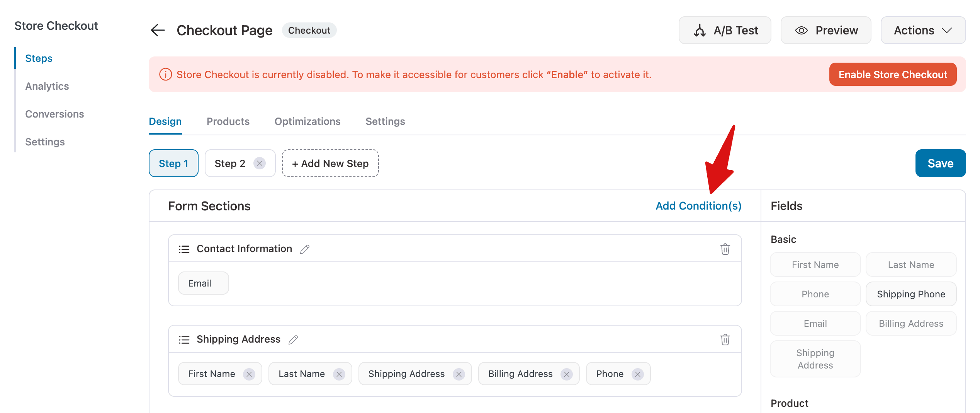Remove the Phone field chip
This screenshot has height=413, width=980.
[638, 374]
